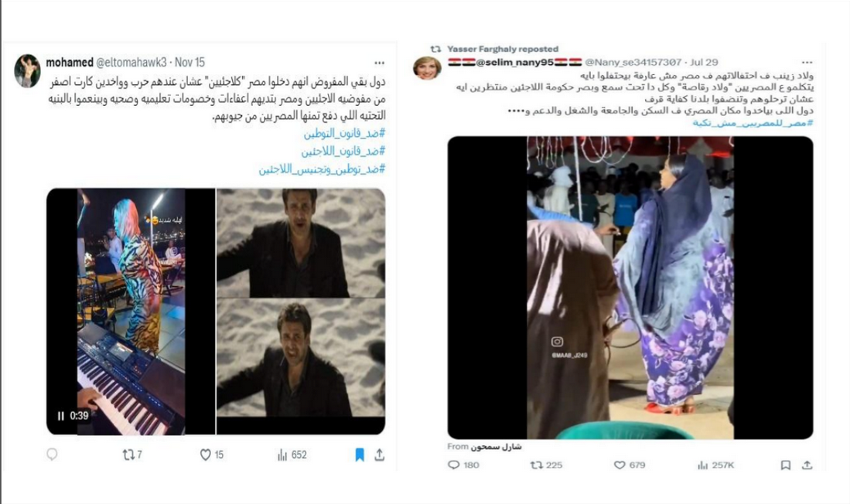Open the Yasser Farghaly reposted link
850x504 pixels.
503,49
